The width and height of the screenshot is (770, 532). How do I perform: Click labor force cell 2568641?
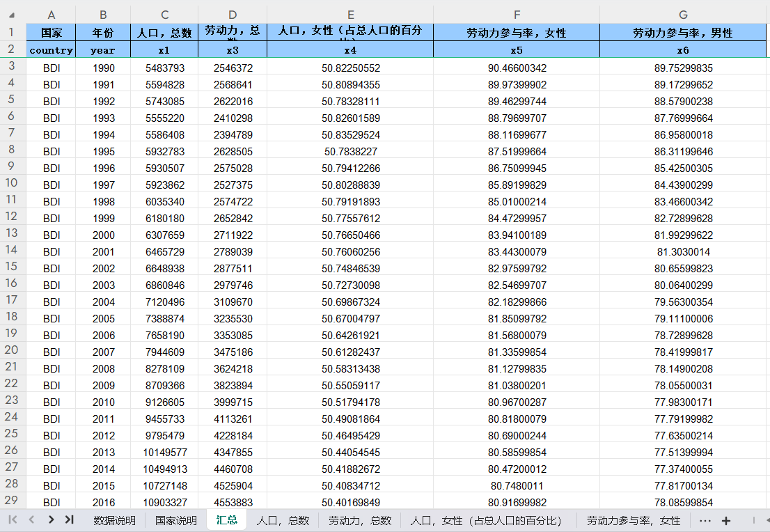pos(233,84)
